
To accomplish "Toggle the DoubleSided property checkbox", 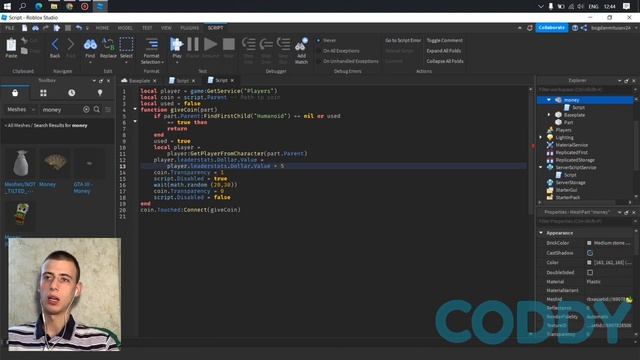I will point(590,272).
